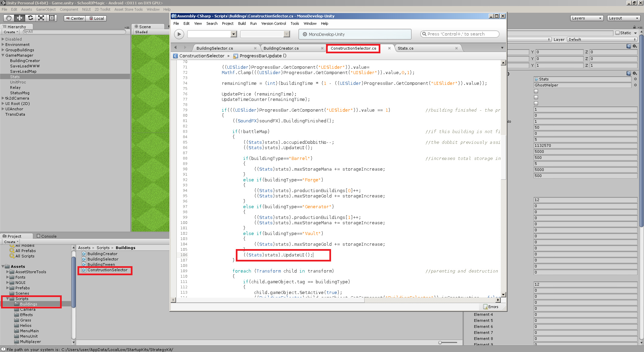Close the Stats.cs tab
The width and height of the screenshot is (644, 352).
tap(457, 48)
